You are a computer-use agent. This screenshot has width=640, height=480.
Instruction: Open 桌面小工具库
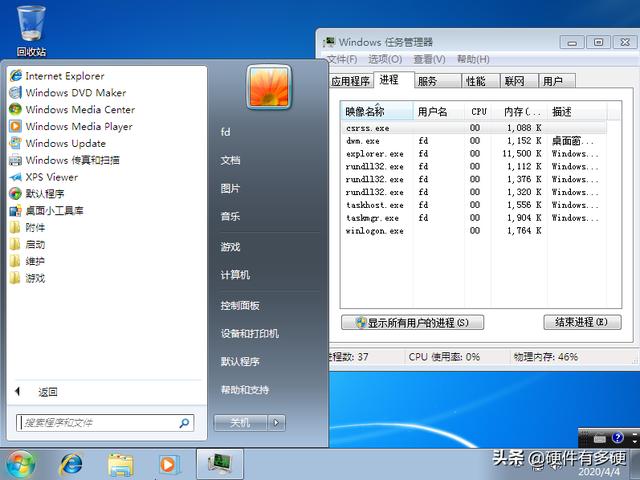coord(46,211)
